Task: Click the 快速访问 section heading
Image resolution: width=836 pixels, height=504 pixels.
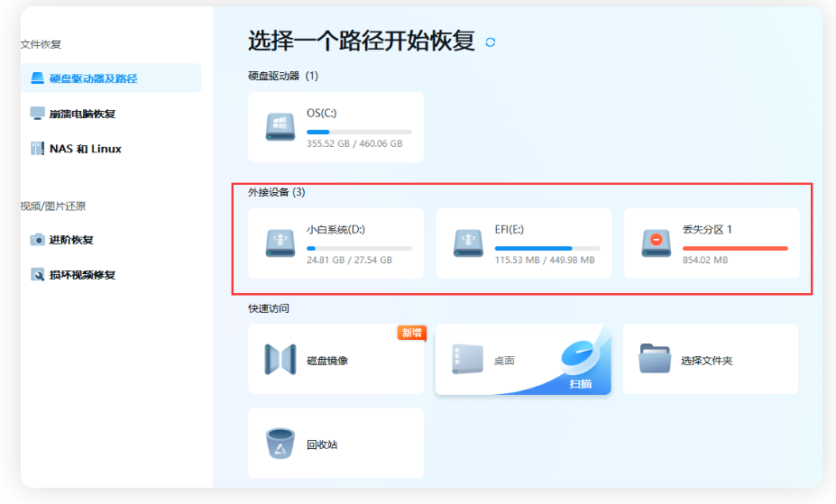Action: coord(269,308)
